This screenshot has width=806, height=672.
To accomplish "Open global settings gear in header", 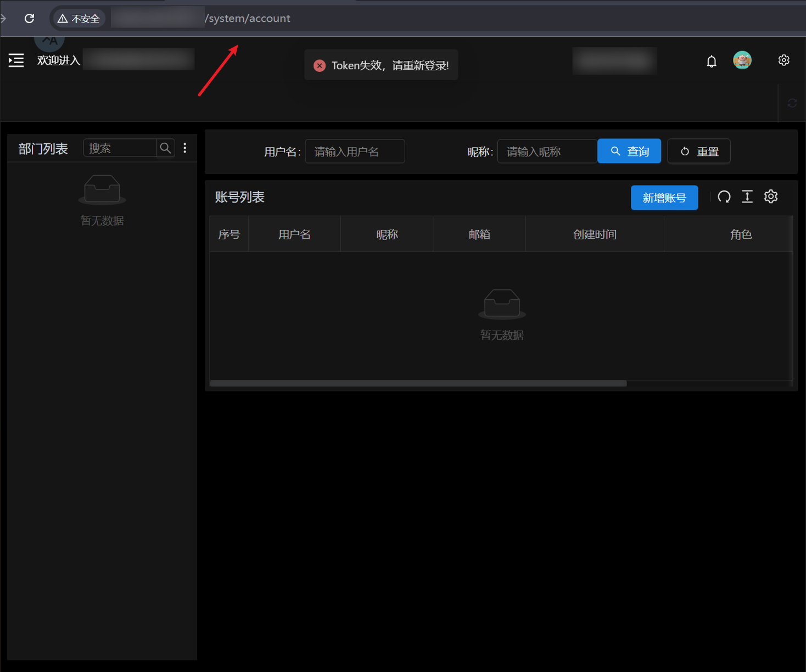I will (x=783, y=60).
